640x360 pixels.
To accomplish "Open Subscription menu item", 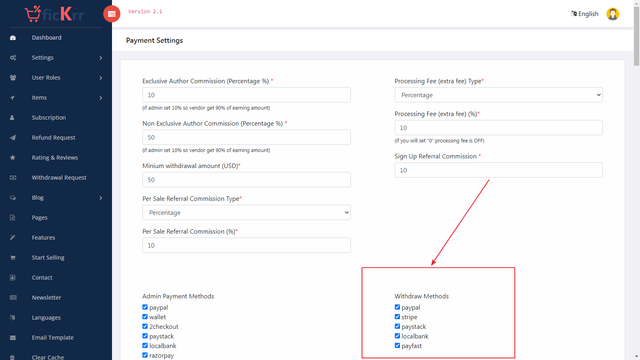I will pos(49,118).
